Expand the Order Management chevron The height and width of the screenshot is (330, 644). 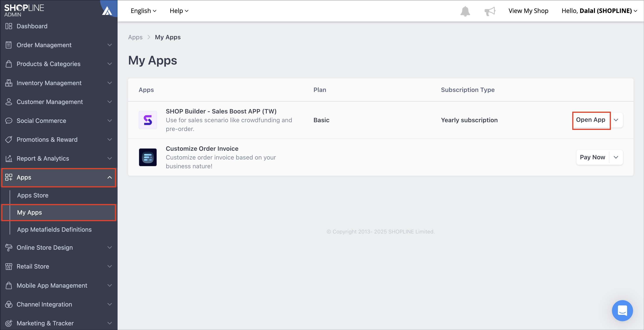tap(109, 45)
